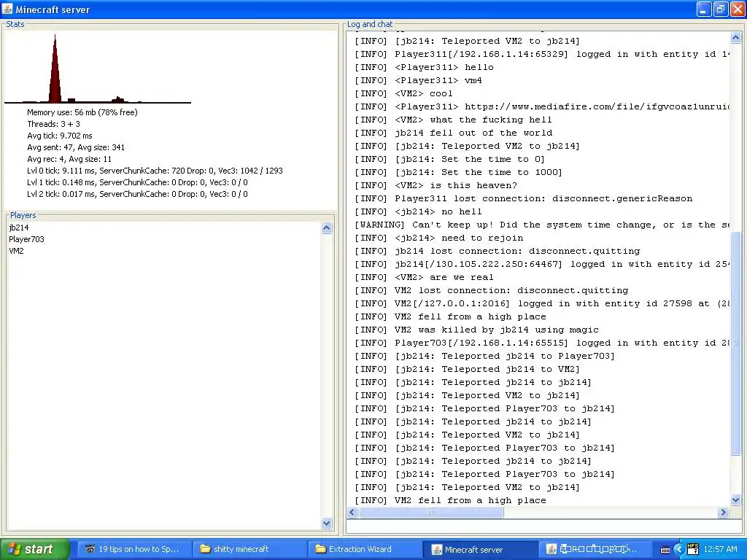Click the 12:57 AM system clock
This screenshot has width=747, height=560.
click(x=720, y=550)
